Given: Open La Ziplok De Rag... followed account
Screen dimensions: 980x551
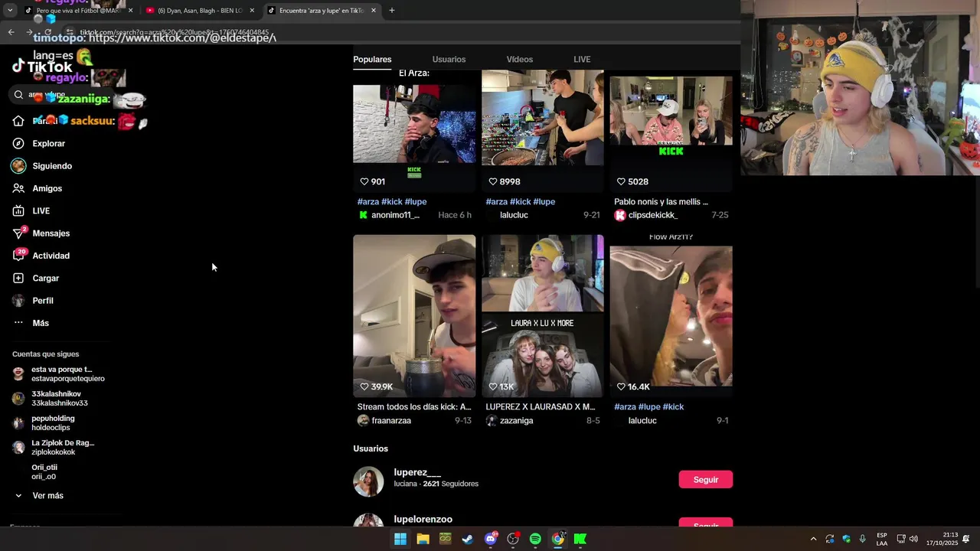Looking at the screenshot, I should [x=54, y=448].
